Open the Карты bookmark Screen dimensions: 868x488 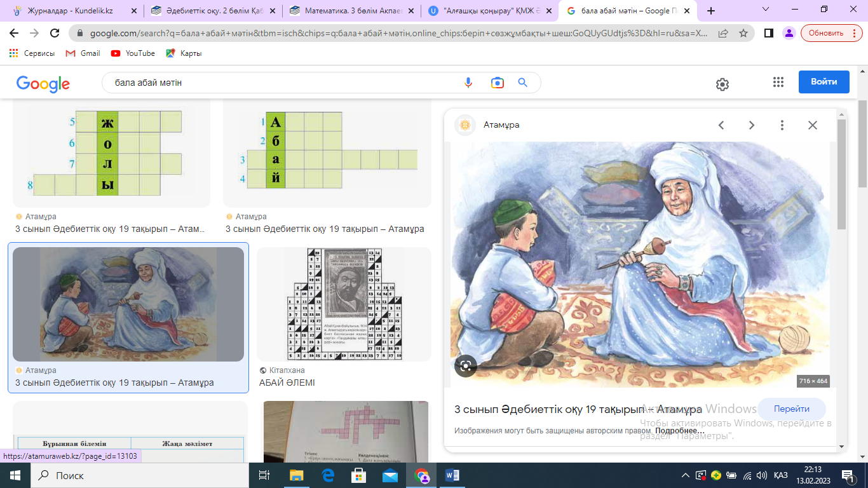[x=184, y=53]
